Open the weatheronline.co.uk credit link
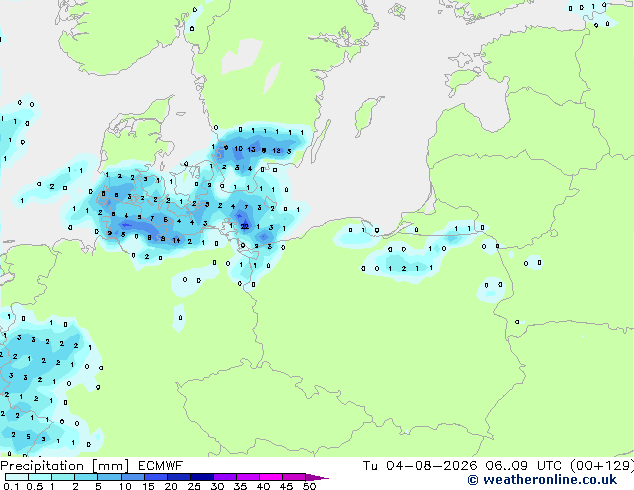Screen dimensions: 634x490 (542, 480)
